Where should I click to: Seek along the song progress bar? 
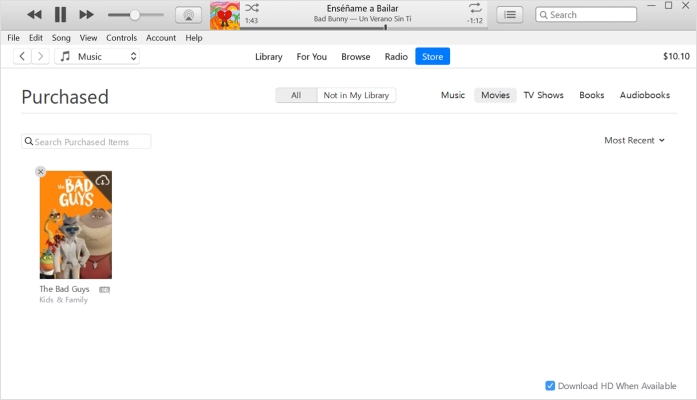(x=363, y=28)
